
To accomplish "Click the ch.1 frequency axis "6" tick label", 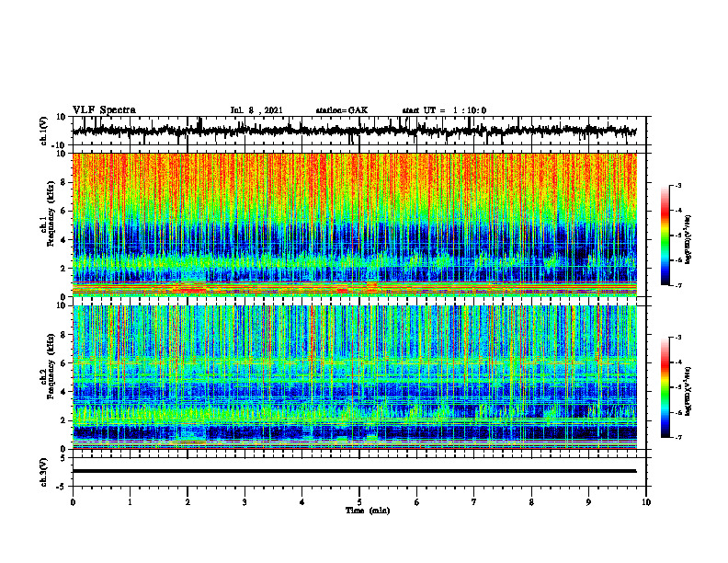I will [x=64, y=211].
